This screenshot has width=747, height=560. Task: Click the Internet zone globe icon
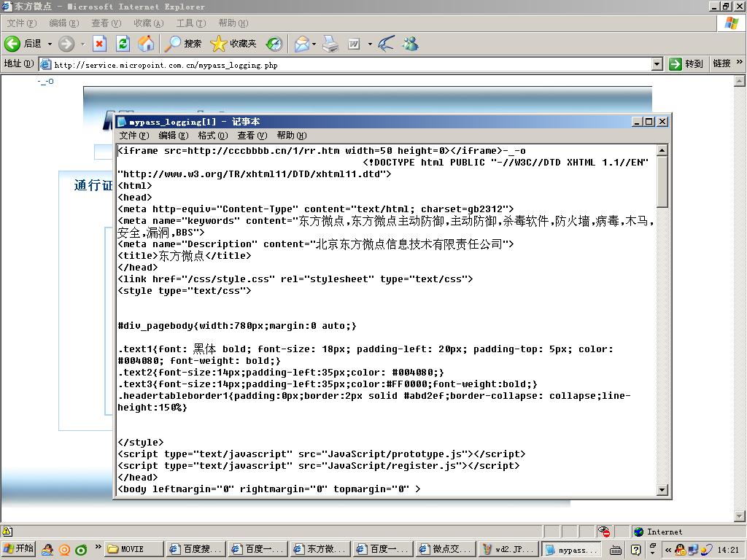(639, 532)
